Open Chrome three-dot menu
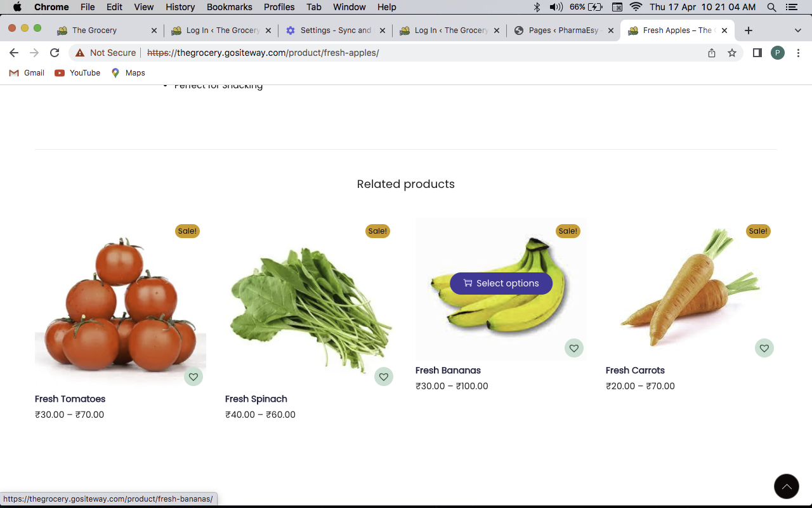The height and width of the screenshot is (508, 812). [798, 53]
